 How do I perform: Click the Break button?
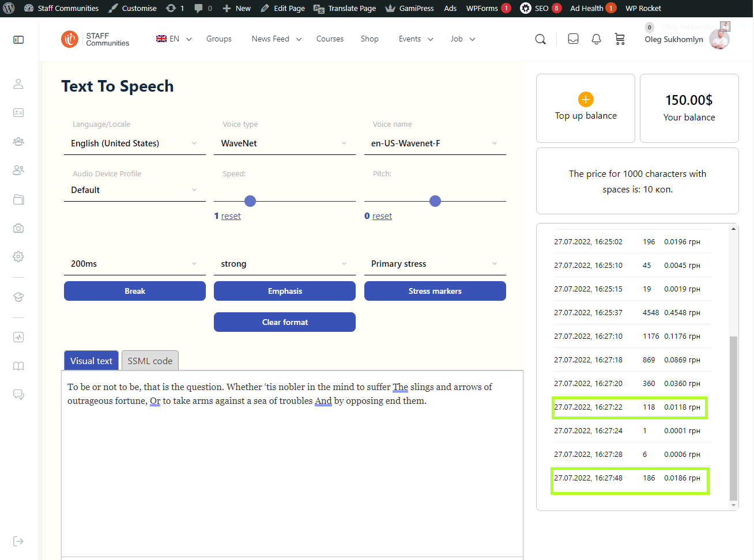(134, 291)
